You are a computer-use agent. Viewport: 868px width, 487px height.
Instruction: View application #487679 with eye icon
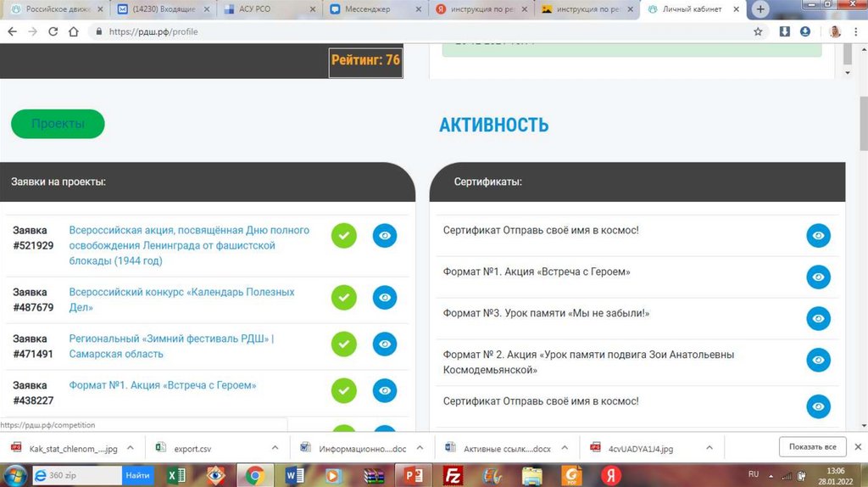pyautogui.click(x=385, y=298)
